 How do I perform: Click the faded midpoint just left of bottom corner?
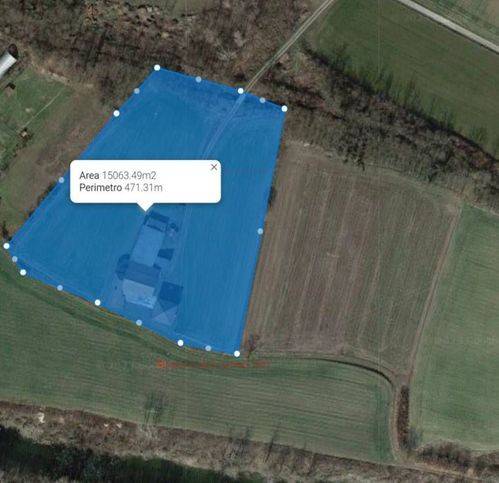[208, 348]
